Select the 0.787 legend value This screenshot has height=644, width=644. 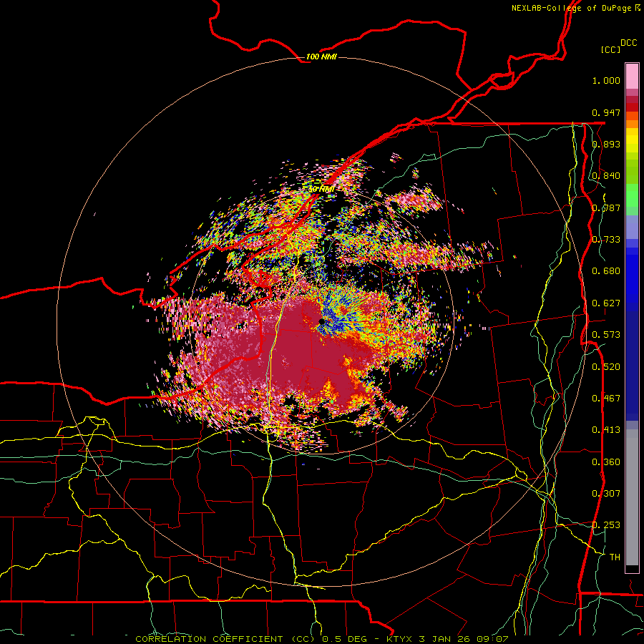click(606, 208)
